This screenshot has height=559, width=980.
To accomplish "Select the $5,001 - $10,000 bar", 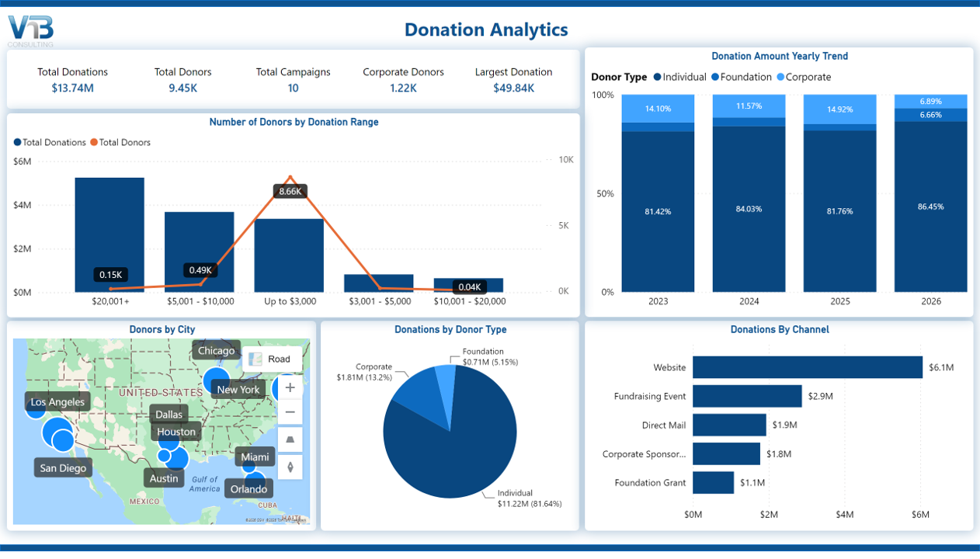I will 199,252.
